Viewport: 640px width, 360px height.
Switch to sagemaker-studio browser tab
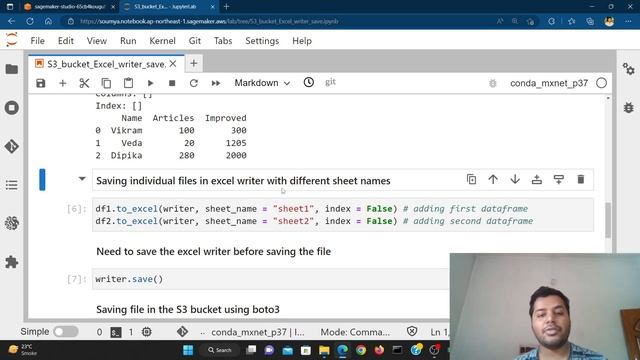point(69,7)
